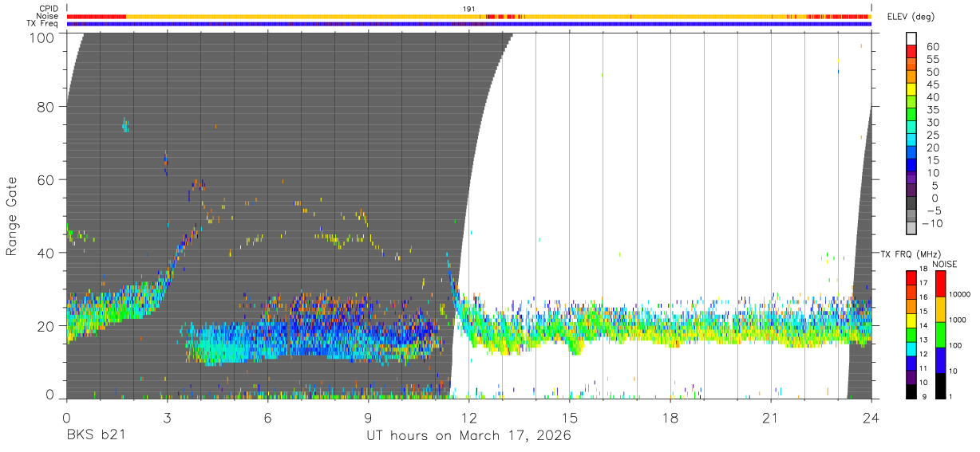Pick the green 100-1000 swatch in NOISE bar
This screenshot has height=452, width=980.
point(940,335)
